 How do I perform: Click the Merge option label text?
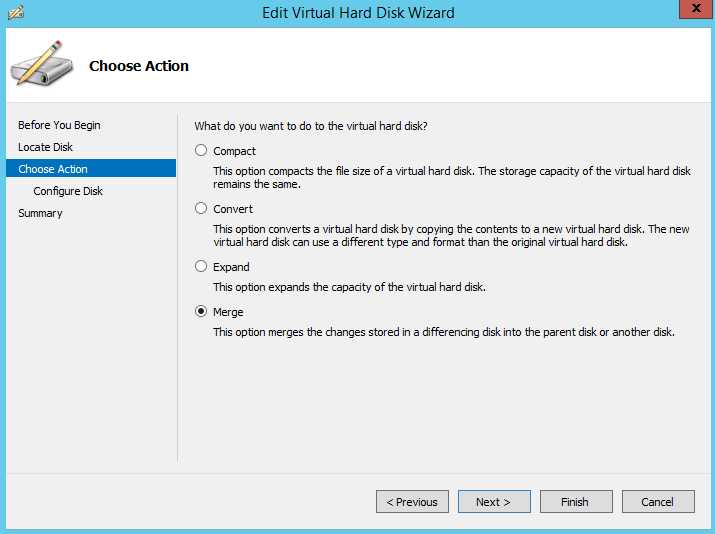point(228,312)
